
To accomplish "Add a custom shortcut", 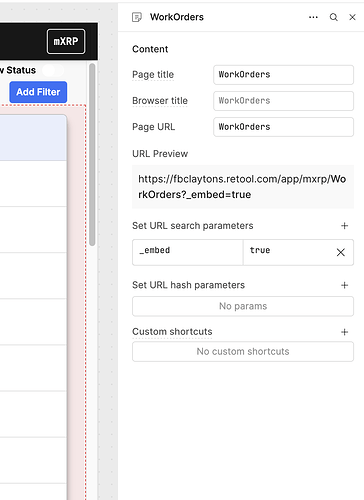I will point(345,332).
